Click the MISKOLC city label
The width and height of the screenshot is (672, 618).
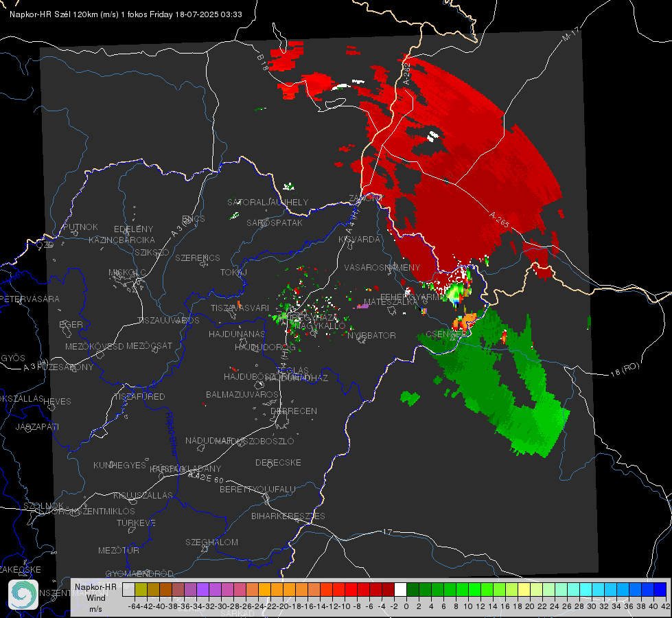[127, 273]
